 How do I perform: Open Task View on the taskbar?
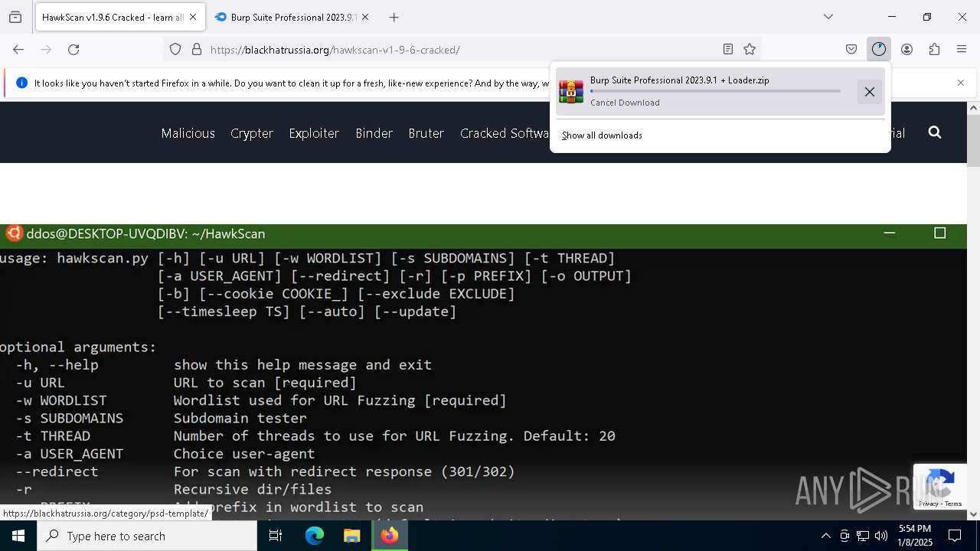coord(276,536)
